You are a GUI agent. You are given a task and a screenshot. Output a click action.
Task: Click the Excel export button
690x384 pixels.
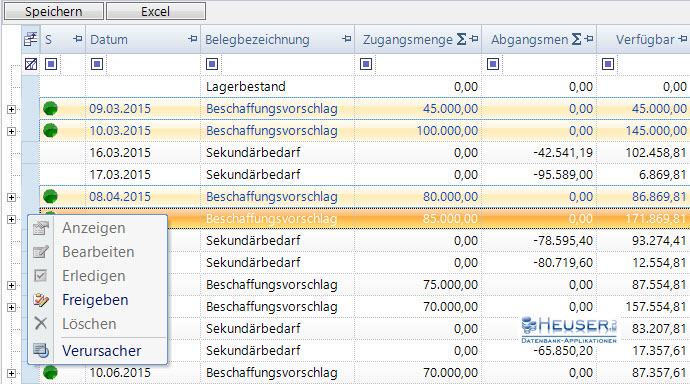pyautogui.click(x=156, y=11)
